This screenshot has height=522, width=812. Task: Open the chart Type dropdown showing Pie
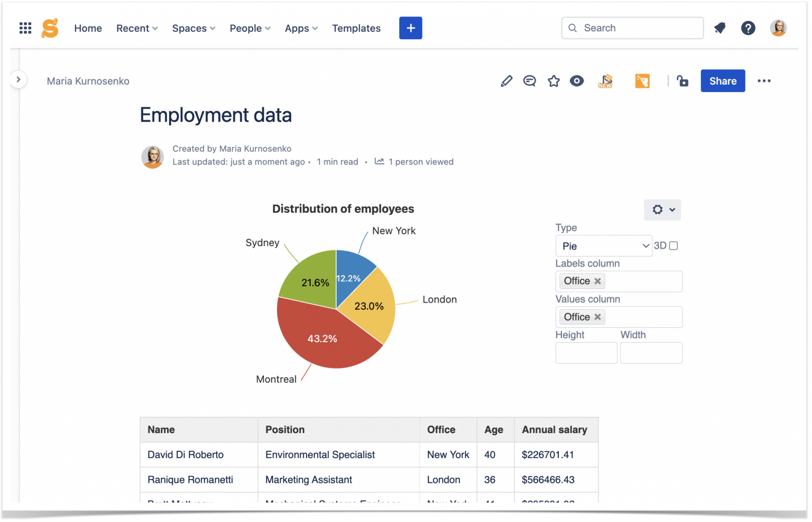(604, 245)
